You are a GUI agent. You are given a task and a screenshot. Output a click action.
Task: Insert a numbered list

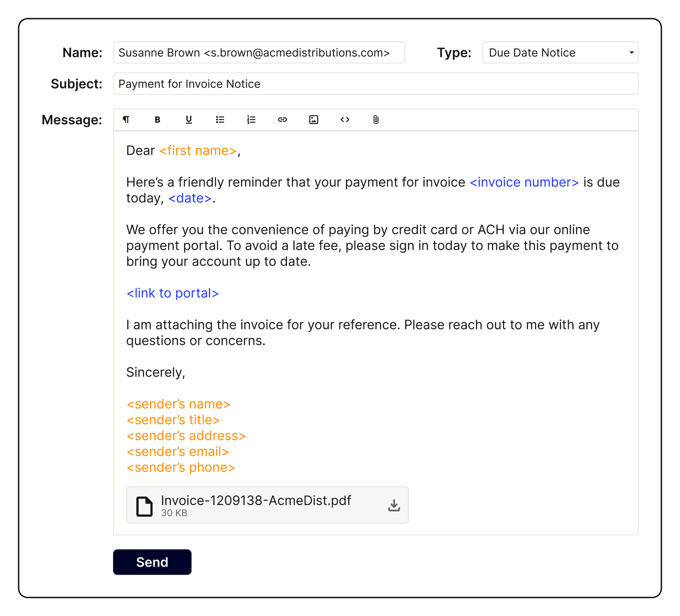pyautogui.click(x=251, y=120)
